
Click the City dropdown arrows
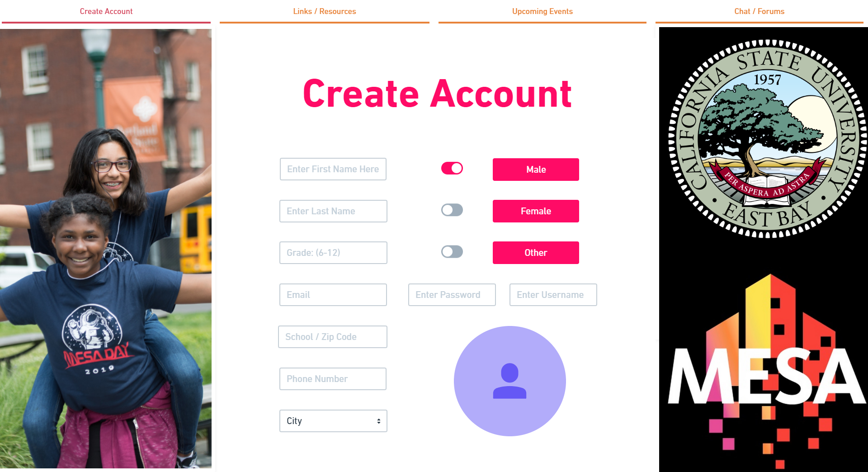(x=379, y=421)
